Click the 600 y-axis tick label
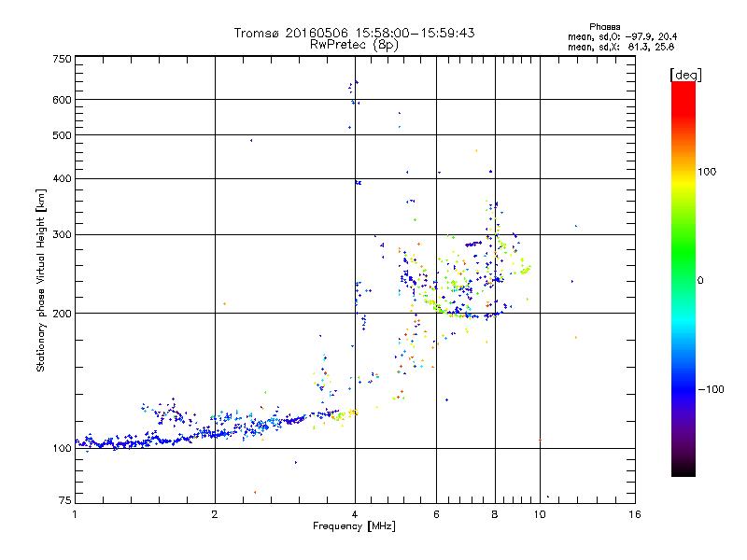Viewport: 747px width, 560px height. point(62,100)
